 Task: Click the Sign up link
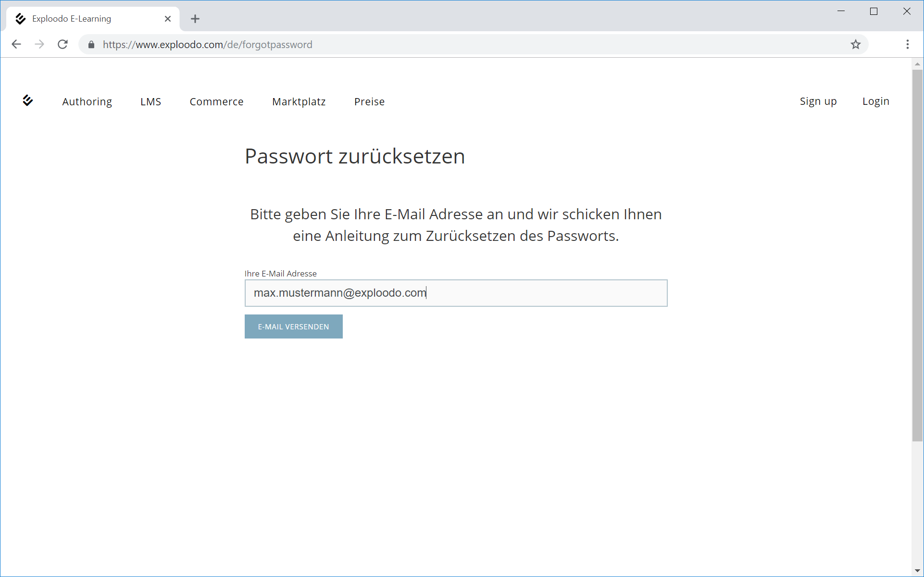(818, 101)
